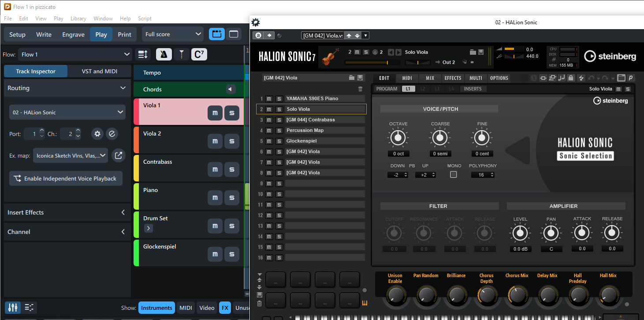This screenshot has width=644, height=320.
Task: Click the MIDI show filter button
Action: pyautogui.click(x=186, y=308)
